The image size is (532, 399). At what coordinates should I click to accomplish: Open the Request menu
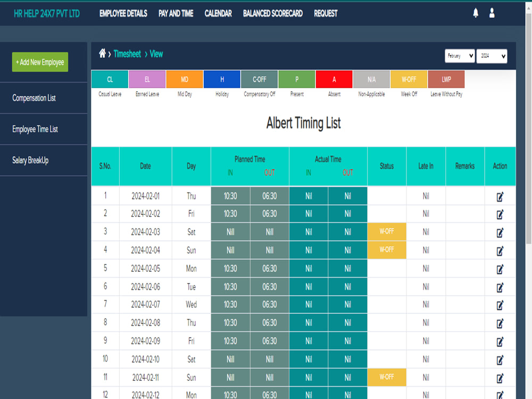pyautogui.click(x=326, y=14)
